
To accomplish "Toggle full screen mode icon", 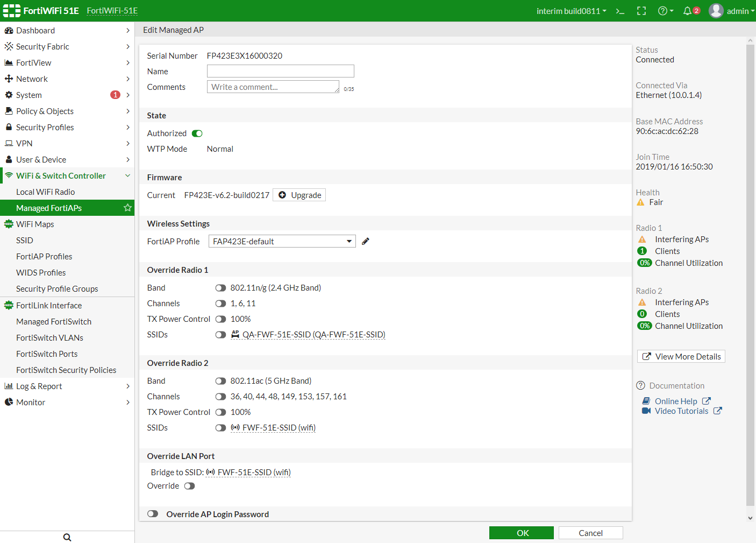I will point(641,11).
